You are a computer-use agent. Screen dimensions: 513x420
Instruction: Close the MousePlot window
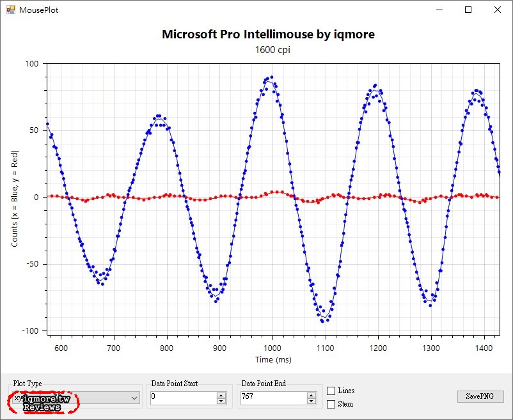point(497,10)
